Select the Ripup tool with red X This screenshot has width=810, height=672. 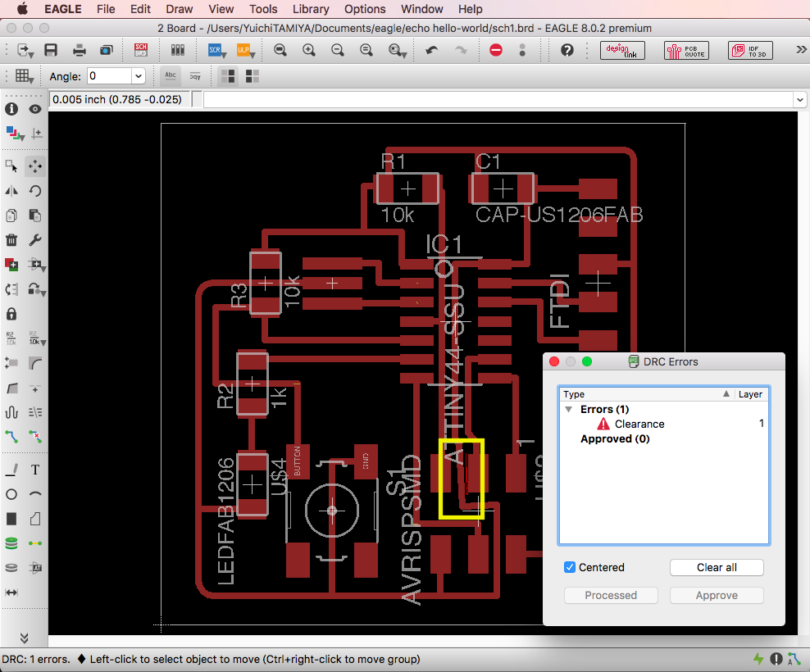click(x=35, y=437)
